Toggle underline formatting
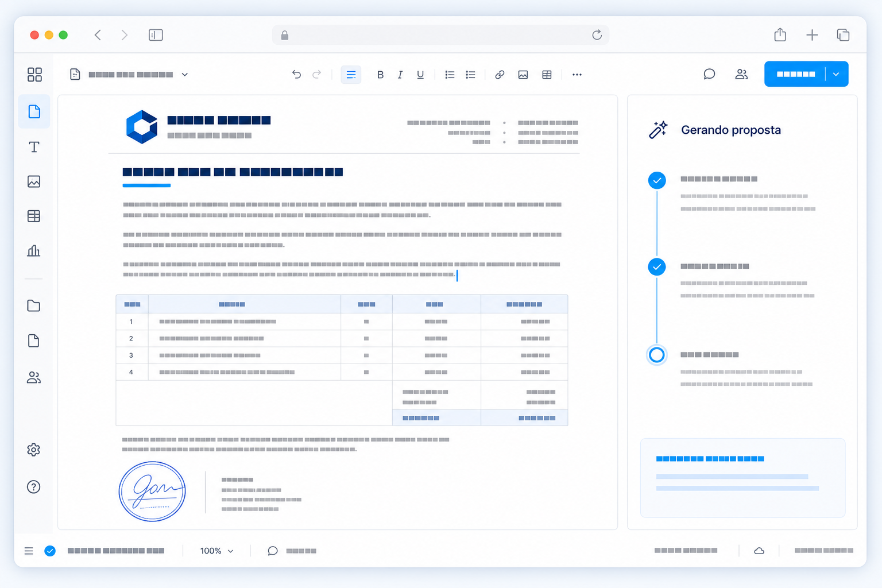This screenshot has width=882, height=588. [420, 75]
